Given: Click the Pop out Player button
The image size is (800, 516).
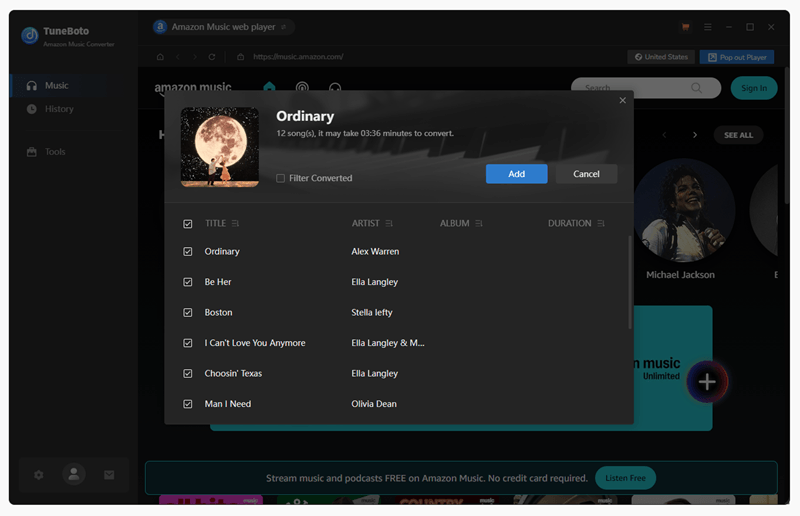Looking at the screenshot, I should (x=737, y=57).
